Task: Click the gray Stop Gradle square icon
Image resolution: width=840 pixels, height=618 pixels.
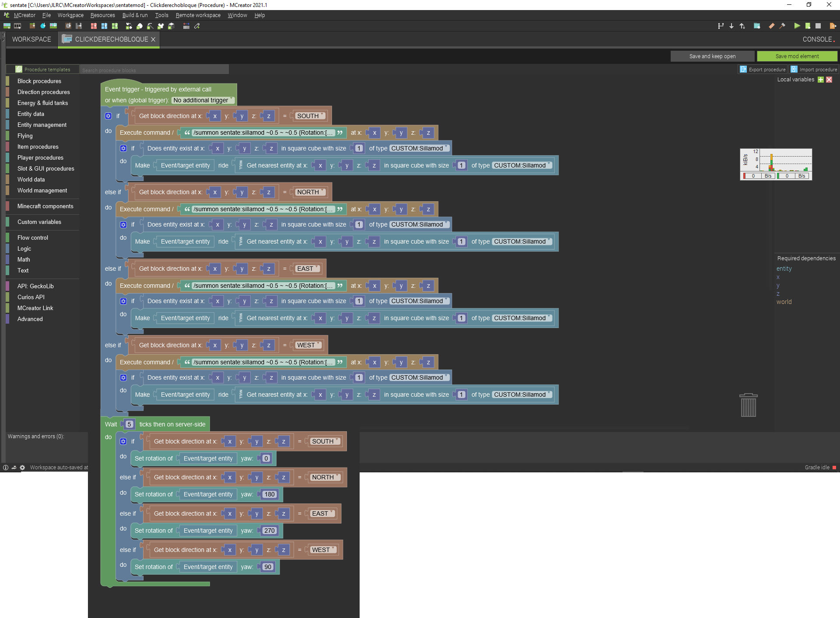Action: point(818,26)
